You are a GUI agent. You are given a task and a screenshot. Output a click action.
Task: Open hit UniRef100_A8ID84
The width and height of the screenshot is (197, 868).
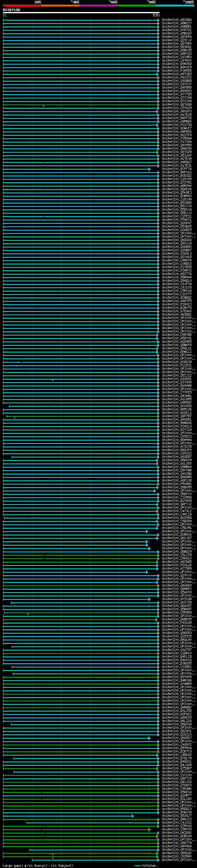tap(177, 20)
